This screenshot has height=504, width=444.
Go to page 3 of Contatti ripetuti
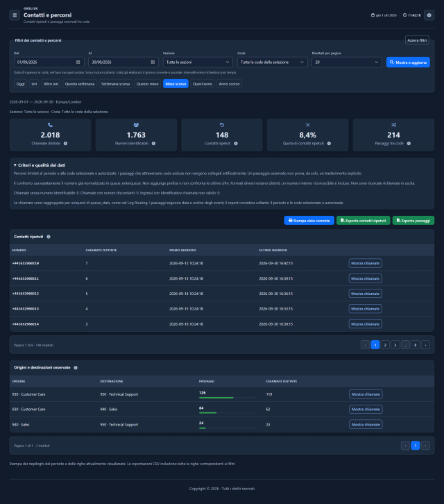pyautogui.click(x=395, y=345)
